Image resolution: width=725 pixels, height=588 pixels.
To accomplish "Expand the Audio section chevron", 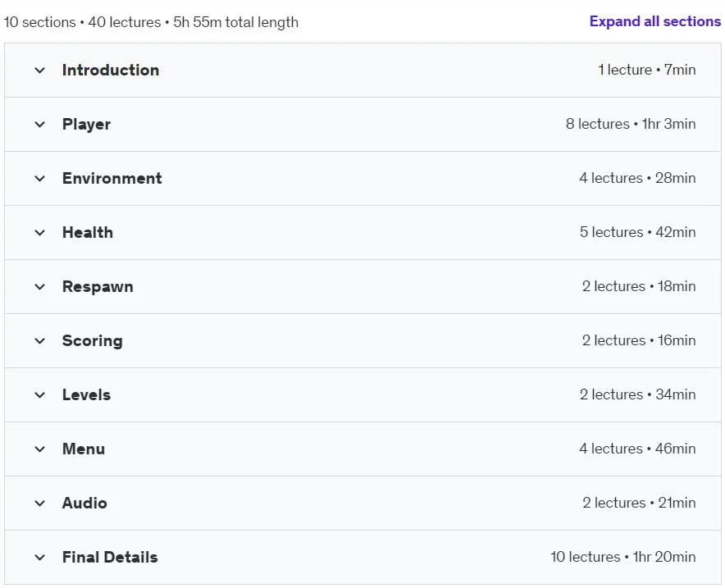I will coord(39,503).
